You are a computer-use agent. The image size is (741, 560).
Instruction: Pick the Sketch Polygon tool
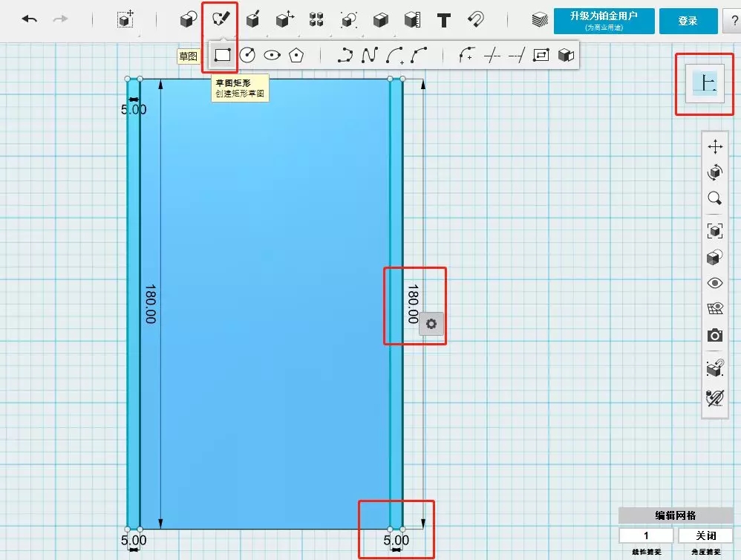click(296, 55)
